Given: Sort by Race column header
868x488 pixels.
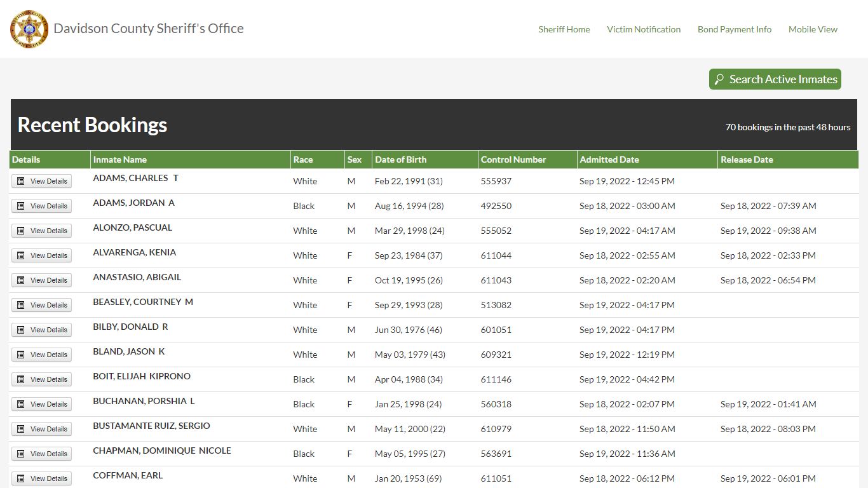Looking at the screenshot, I should point(317,159).
